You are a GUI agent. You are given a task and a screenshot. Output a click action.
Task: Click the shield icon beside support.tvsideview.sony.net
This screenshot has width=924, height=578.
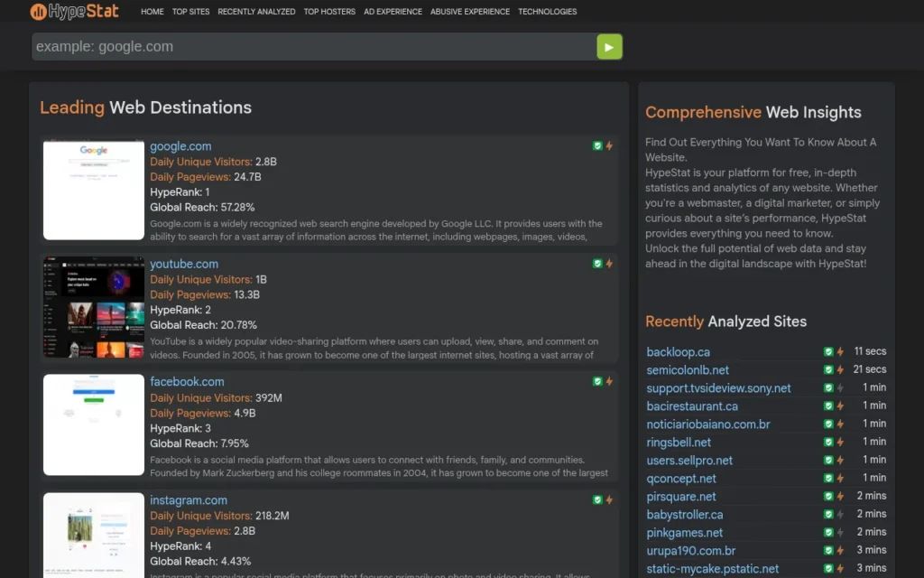tap(828, 388)
